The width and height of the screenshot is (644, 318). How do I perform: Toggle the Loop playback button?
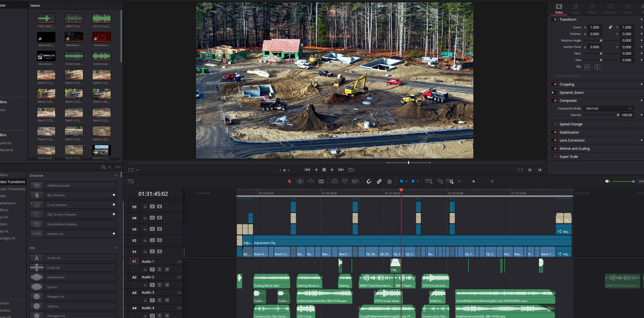coord(351,170)
